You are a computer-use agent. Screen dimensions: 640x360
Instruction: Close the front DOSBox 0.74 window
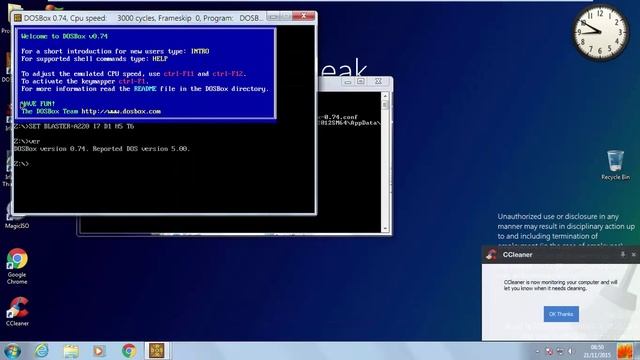(303, 16)
